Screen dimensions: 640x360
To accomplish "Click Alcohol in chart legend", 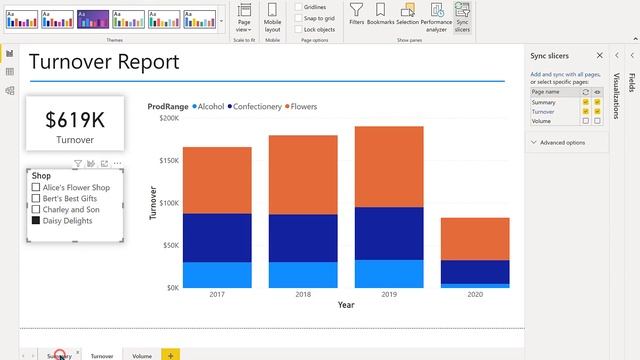I will click(x=208, y=107).
